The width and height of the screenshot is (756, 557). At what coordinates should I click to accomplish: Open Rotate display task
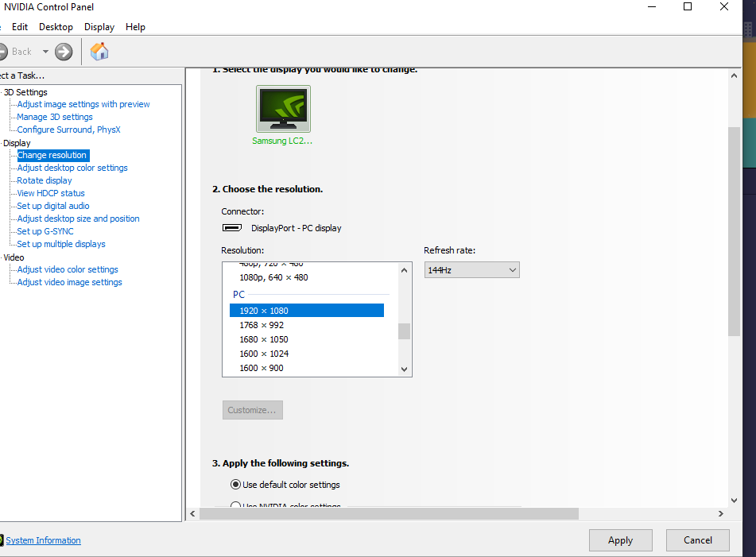45,180
